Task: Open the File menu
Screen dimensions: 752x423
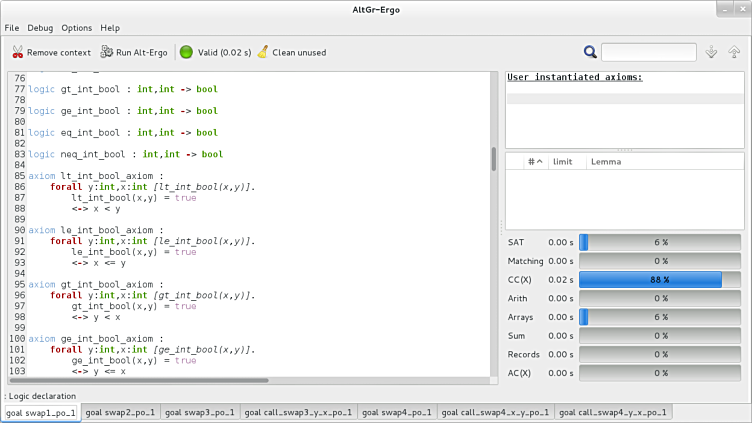Action: [12, 28]
